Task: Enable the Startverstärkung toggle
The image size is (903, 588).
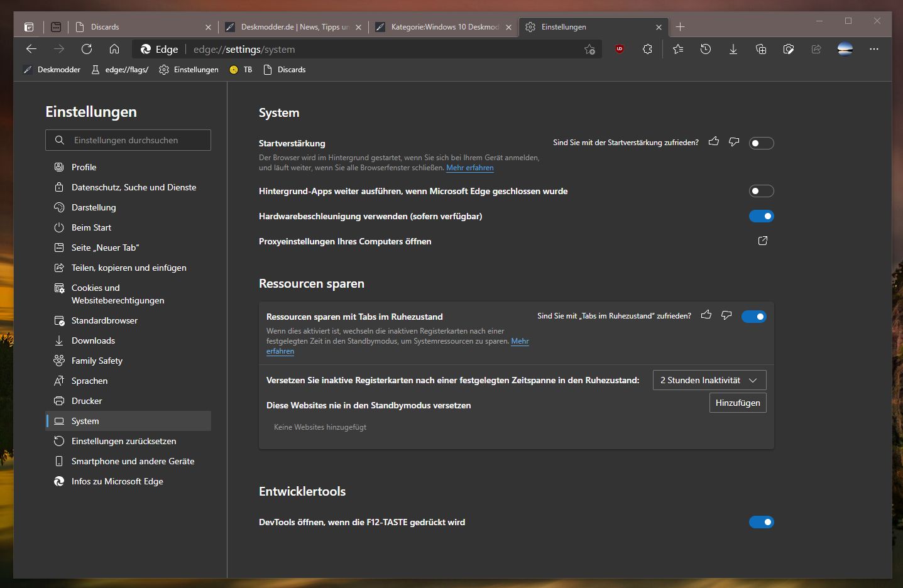Action: point(761,143)
